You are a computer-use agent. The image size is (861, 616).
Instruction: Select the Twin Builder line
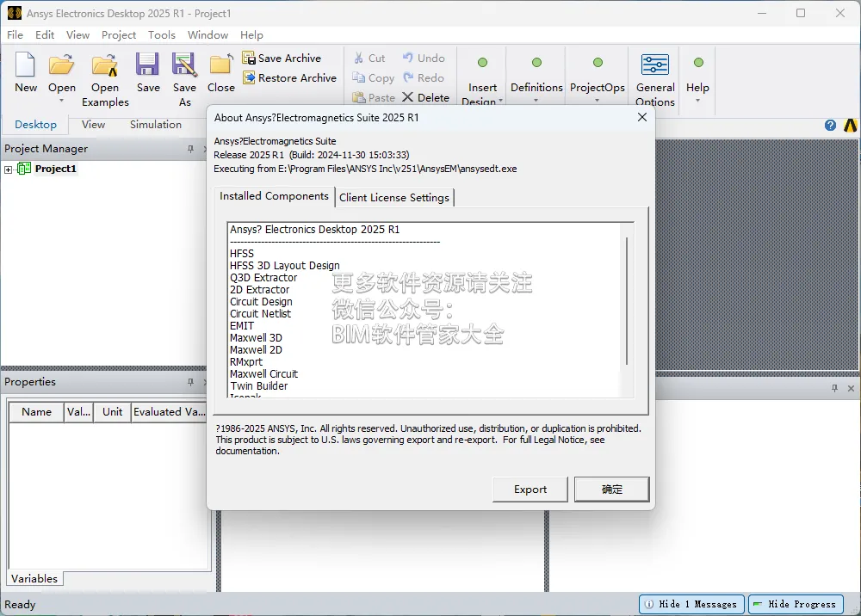[x=258, y=386]
